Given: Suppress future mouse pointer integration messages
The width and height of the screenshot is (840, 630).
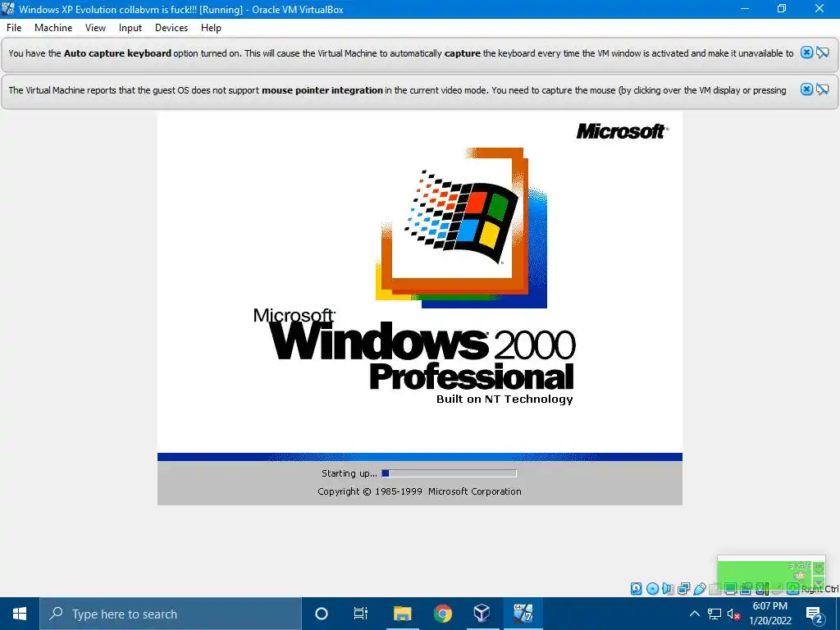Looking at the screenshot, I should (823, 89).
